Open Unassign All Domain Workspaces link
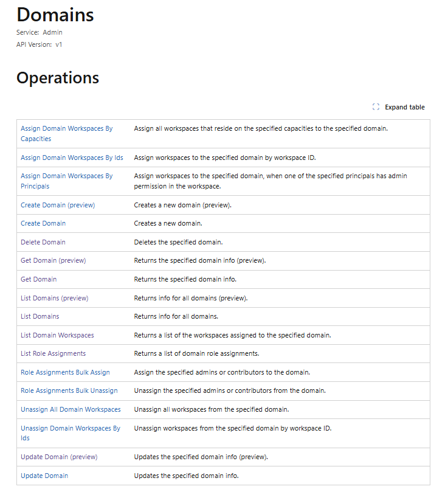 coord(71,409)
